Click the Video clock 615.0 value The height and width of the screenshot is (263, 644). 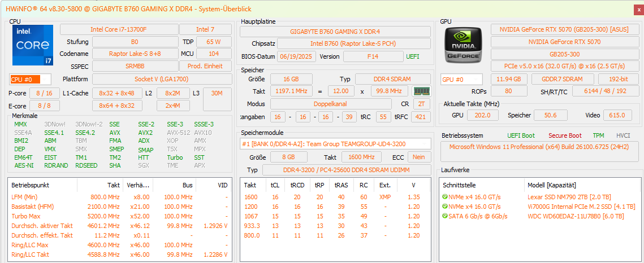618,115
